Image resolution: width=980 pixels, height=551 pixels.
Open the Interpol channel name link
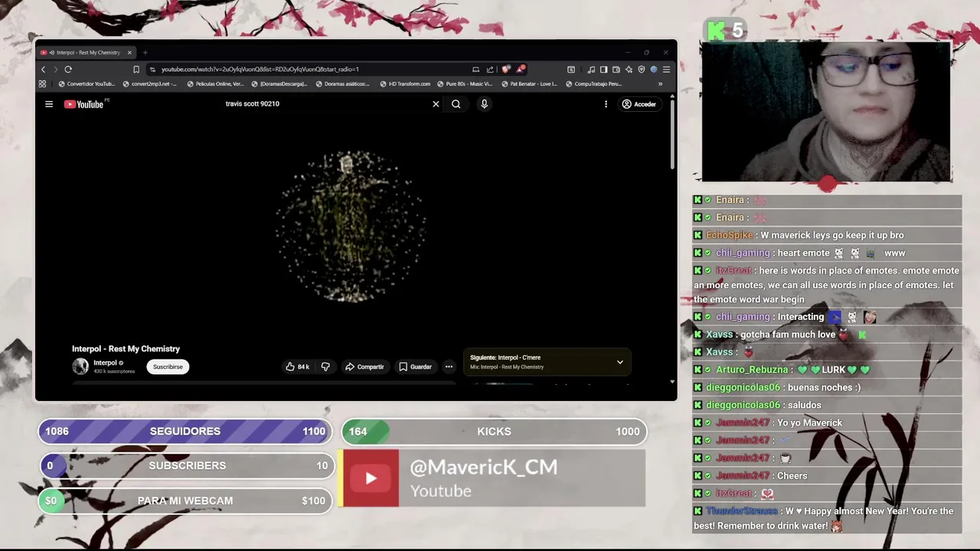105,363
